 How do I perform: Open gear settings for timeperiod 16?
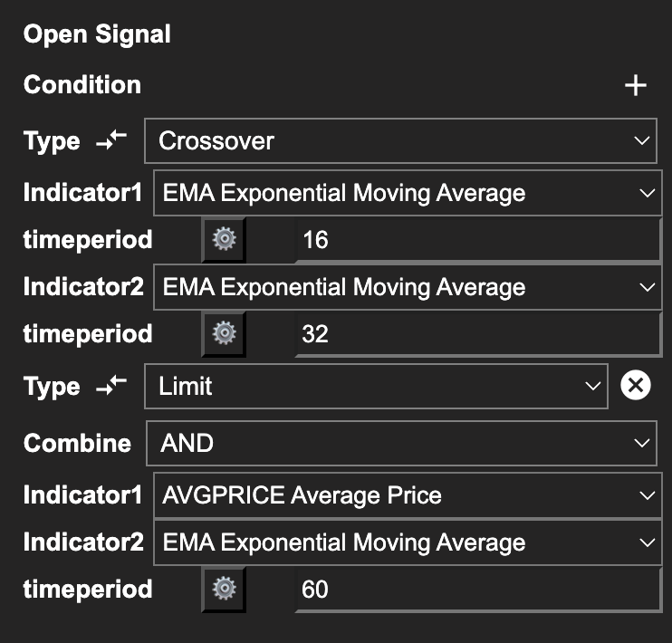[224, 240]
